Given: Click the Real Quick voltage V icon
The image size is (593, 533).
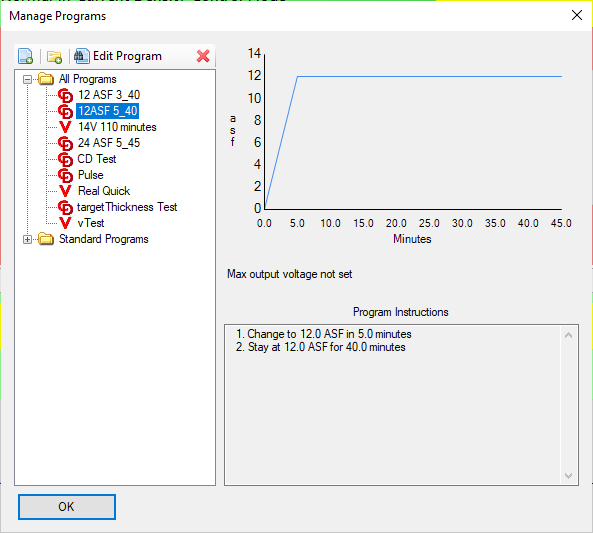Looking at the screenshot, I should [x=65, y=191].
